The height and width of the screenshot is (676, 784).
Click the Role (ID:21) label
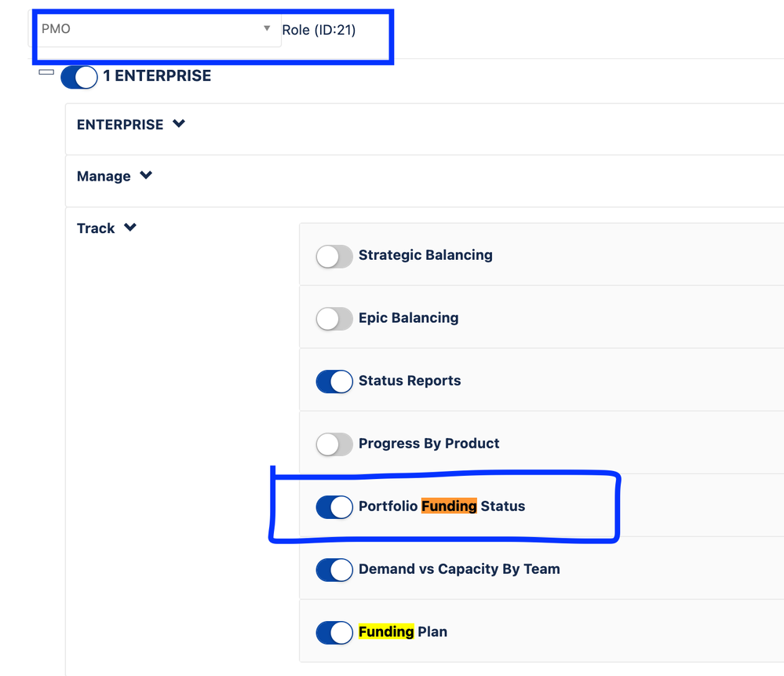coord(319,30)
